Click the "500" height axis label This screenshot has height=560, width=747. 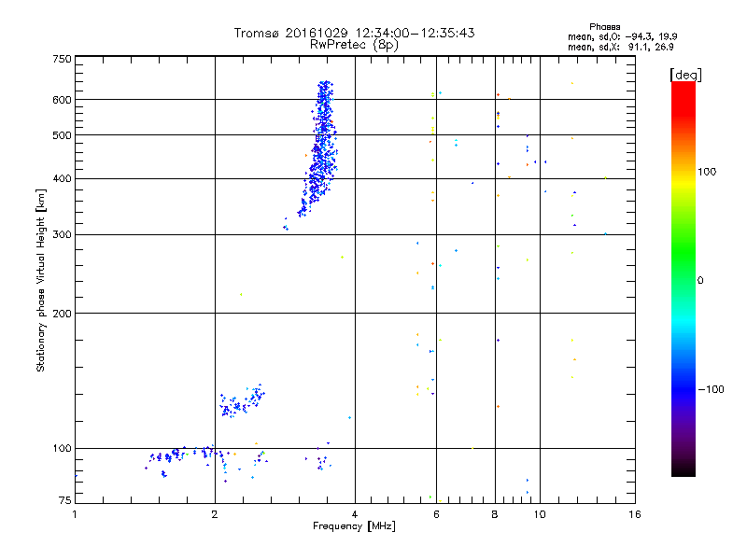[62, 135]
